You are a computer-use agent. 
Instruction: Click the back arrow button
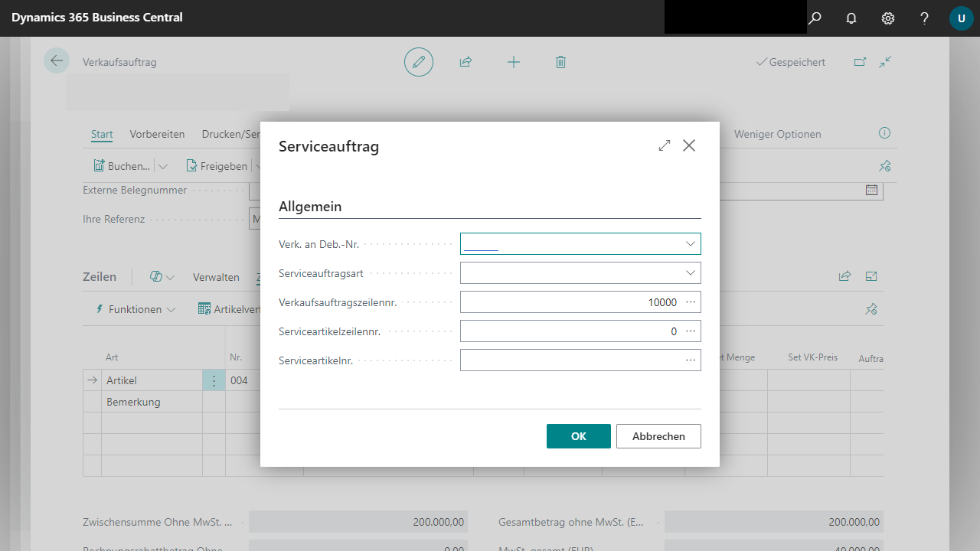(x=57, y=60)
